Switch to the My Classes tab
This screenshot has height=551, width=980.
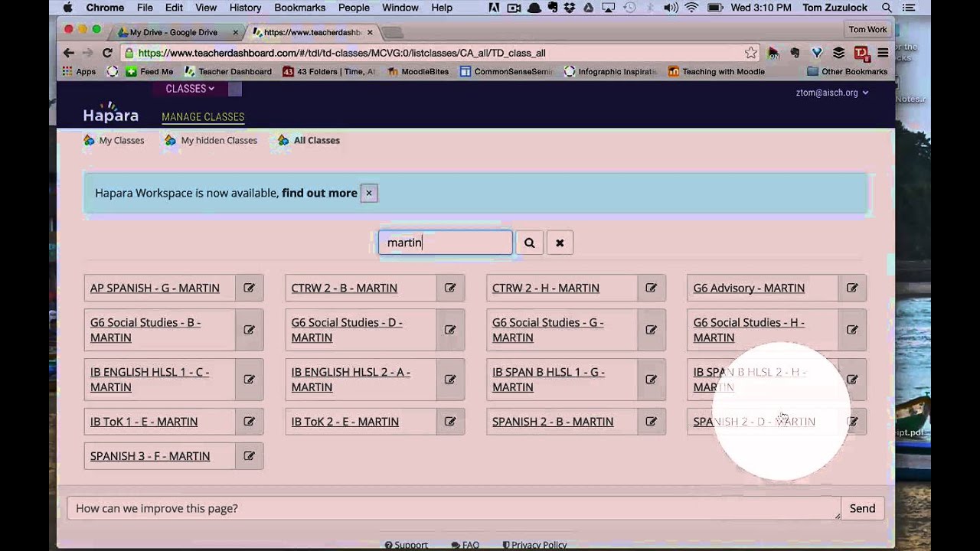point(114,140)
